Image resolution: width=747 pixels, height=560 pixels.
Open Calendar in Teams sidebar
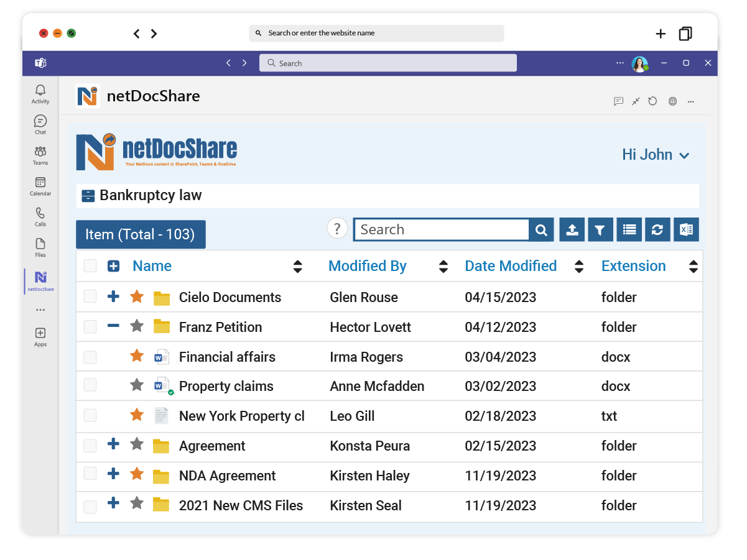coord(40,186)
